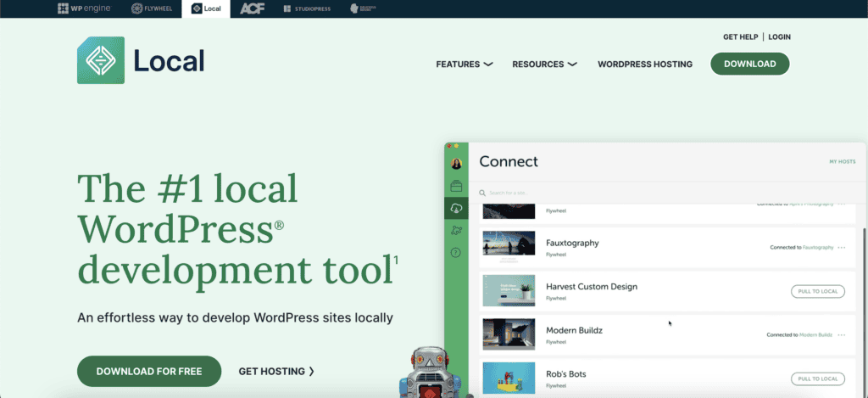Open the Modern Buildz row ellipsis menu
The height and width of the screenshot is (398, 868).
click(842, 335)
